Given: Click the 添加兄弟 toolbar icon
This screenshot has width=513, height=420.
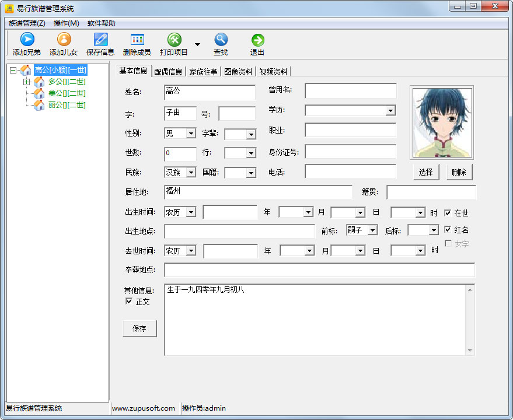Looking at the screenshot, I should pos(27,39).
